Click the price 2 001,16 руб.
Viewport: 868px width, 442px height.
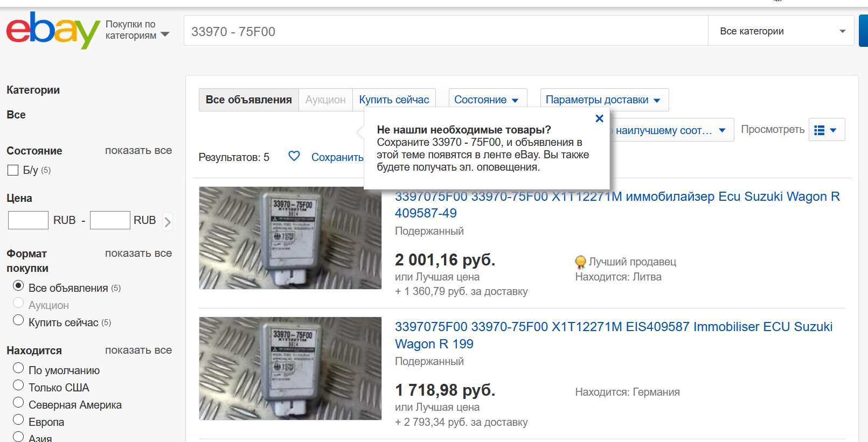pyautogui.click(x=445, y=260)
